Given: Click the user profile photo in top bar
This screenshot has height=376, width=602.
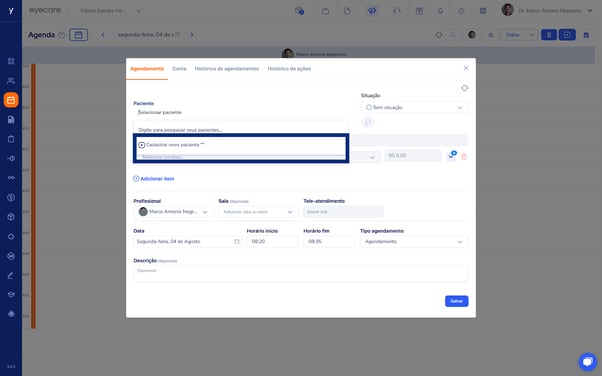Looking at the screenshot, I should tap(508, 10).
